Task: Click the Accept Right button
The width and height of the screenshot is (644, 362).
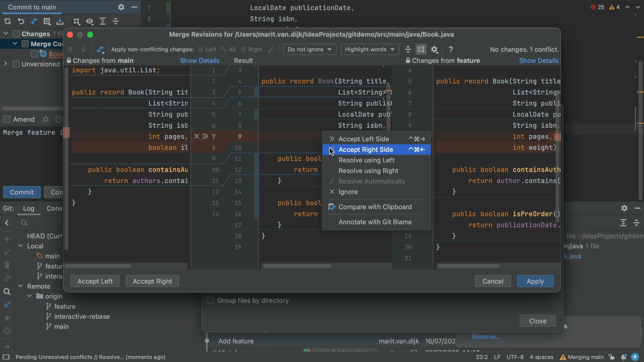Action: tap(152, 281)
